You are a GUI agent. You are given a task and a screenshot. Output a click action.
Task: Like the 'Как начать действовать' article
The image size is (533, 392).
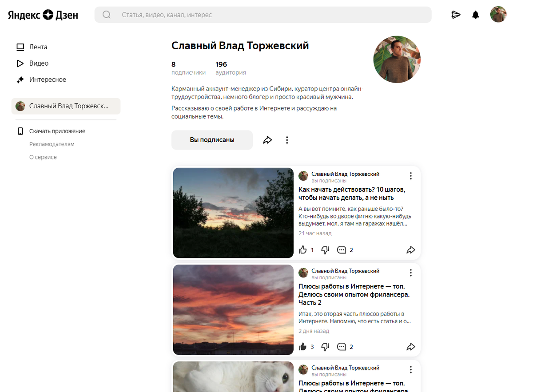pos(303,250)
